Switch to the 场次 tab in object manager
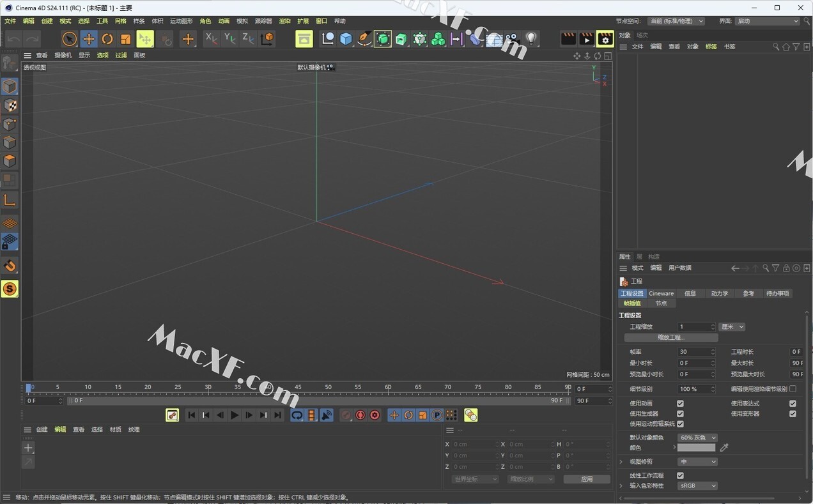The height and width of the screenshot is (504, 813). pos(642,35)
